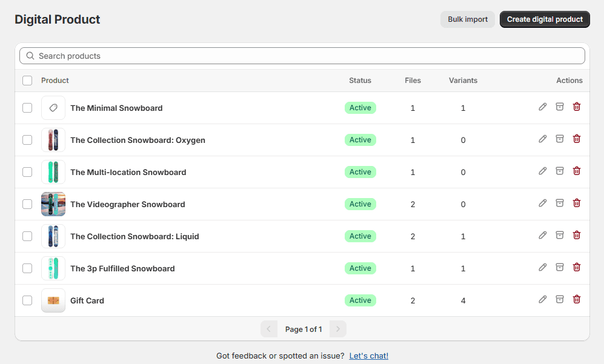
Task: Click the Active badge for Gift Card
Action: click(x=360, y=300)
